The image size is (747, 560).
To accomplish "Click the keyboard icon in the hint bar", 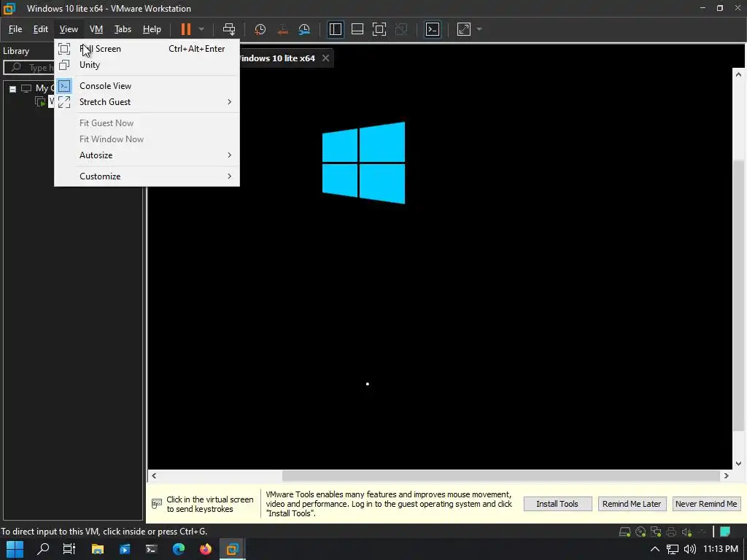I will click(157, 503).
